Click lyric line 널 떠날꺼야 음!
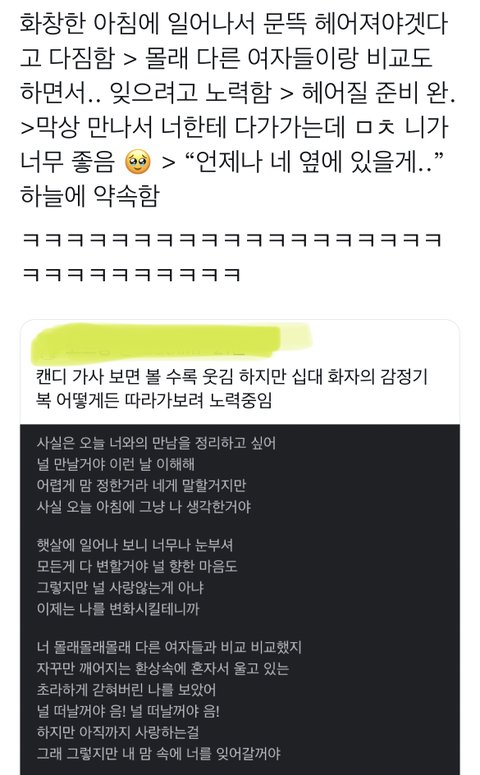 pos(128,711)
